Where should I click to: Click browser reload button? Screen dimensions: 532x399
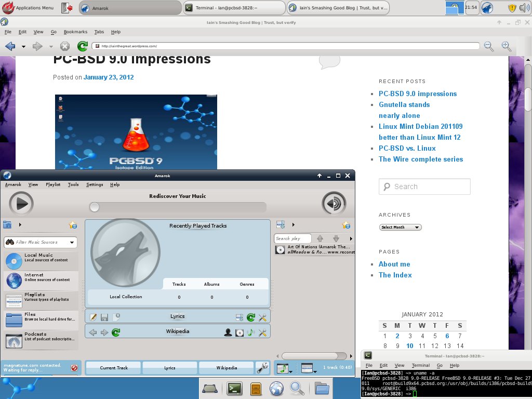[83, 46]
